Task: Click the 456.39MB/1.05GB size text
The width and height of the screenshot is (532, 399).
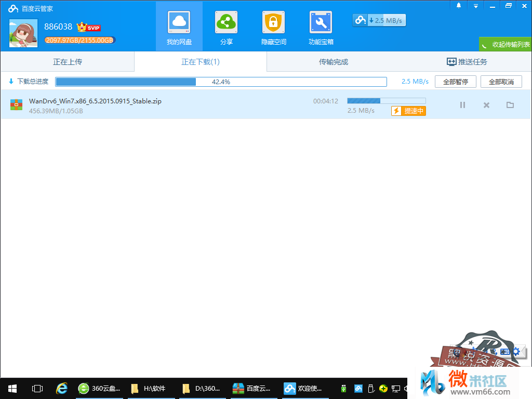Action: (56, 111)
